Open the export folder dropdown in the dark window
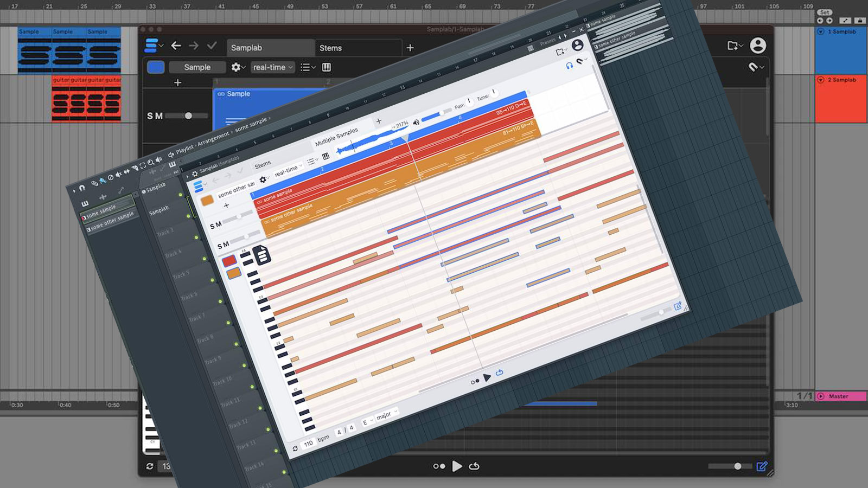The height and width of the screenshot is (488, 868). click(735, 46)
